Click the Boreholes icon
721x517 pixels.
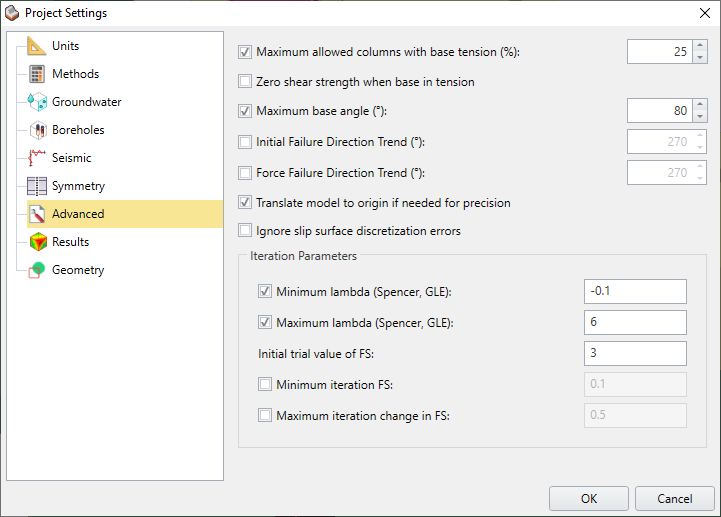(37, 130)
